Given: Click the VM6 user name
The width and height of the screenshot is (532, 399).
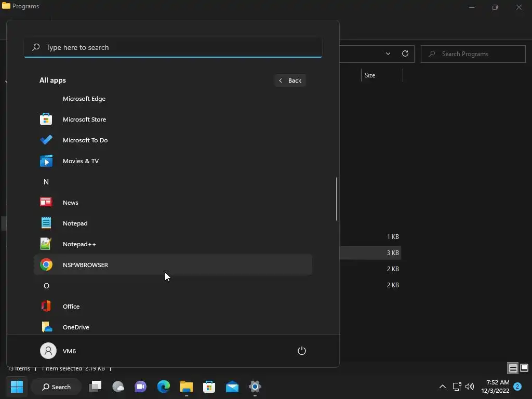Looking at the screenshot, I should coord(69,351).
